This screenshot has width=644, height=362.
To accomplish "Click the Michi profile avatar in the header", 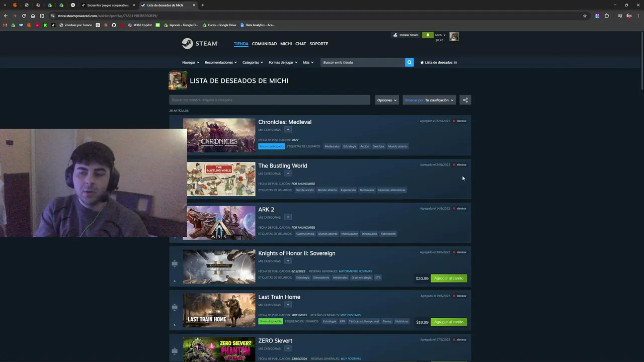I will (x=454, y=36).
